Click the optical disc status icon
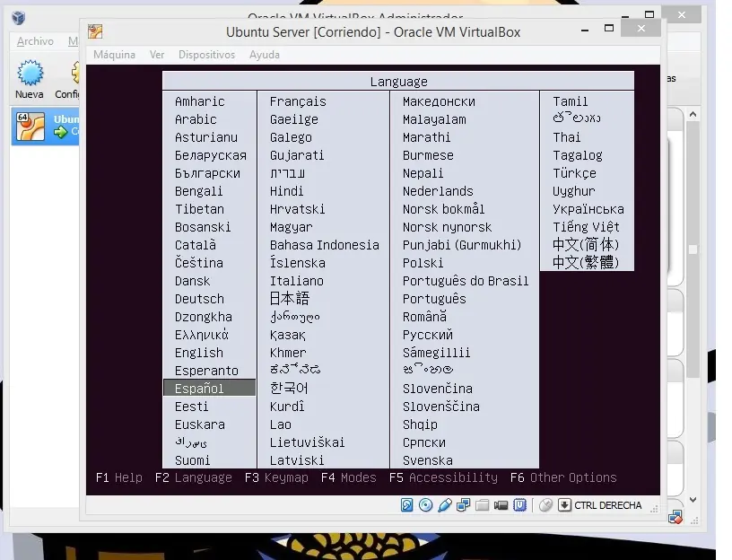The image size is (732, 560). click(425, 505)
